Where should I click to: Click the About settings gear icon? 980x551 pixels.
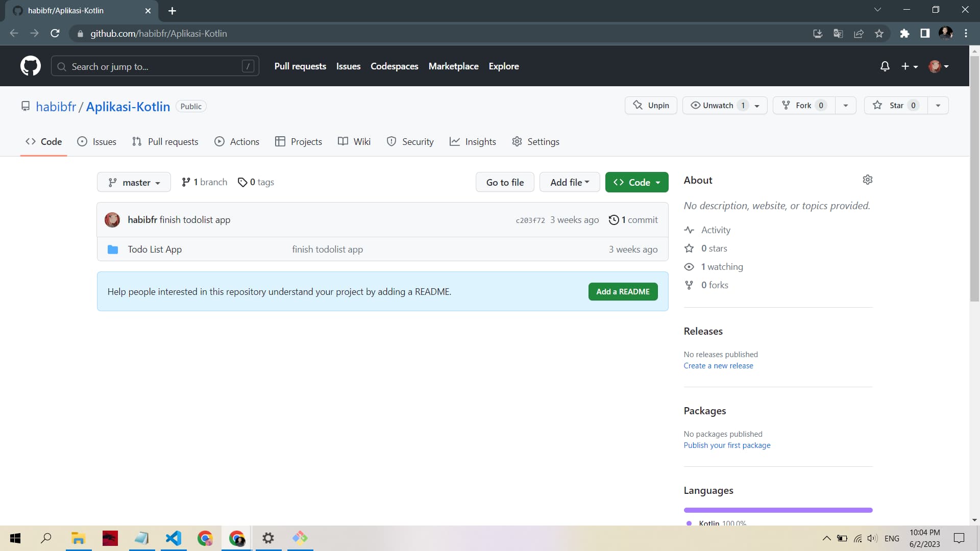tap(868, 180)
